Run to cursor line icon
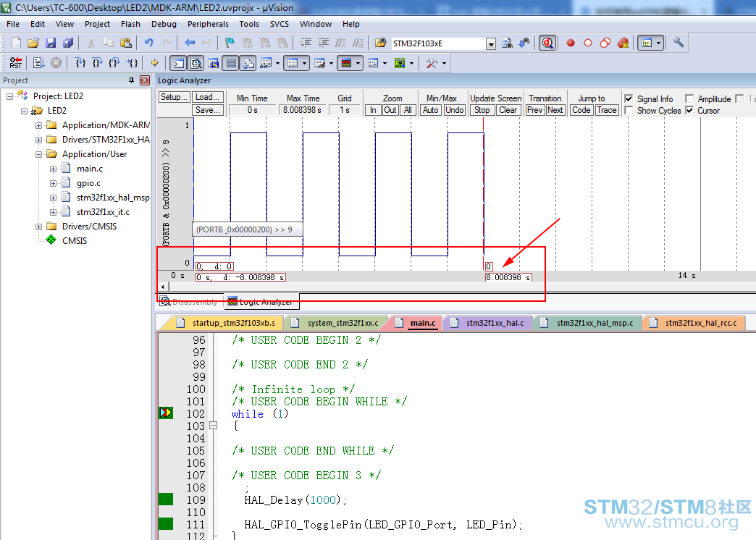Image resolution: width=756 pixels, height=540 pixels. [x=132, y=63]
